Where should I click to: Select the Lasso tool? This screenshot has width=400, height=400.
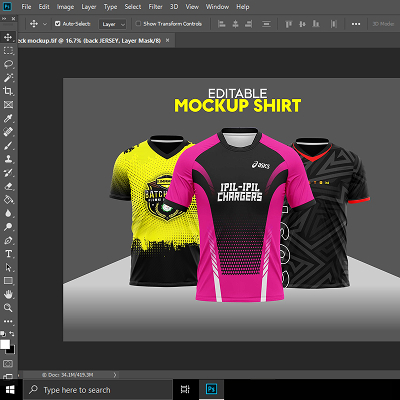coord(8,64)
